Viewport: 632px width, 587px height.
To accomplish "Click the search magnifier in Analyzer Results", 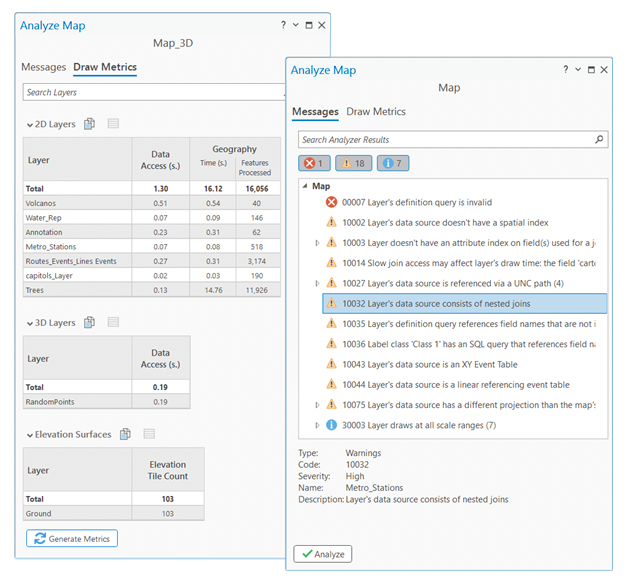I will [x=599, y=139].
